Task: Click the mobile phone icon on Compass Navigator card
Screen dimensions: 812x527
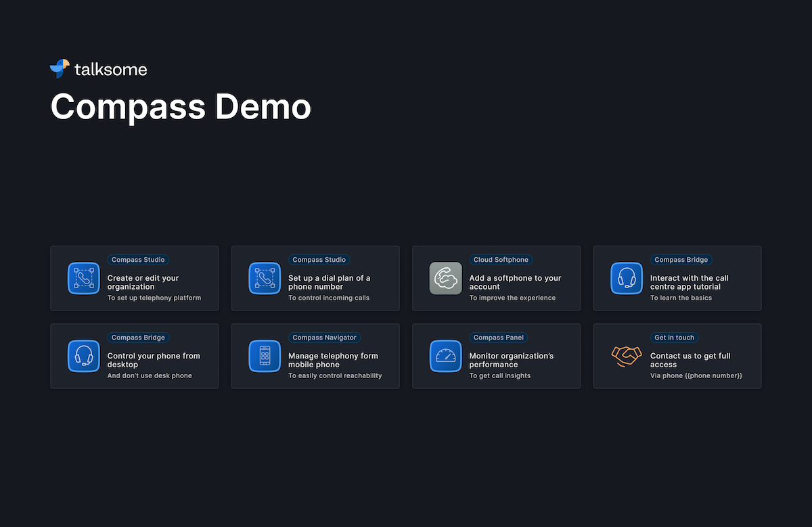Action: coord(265,356)
